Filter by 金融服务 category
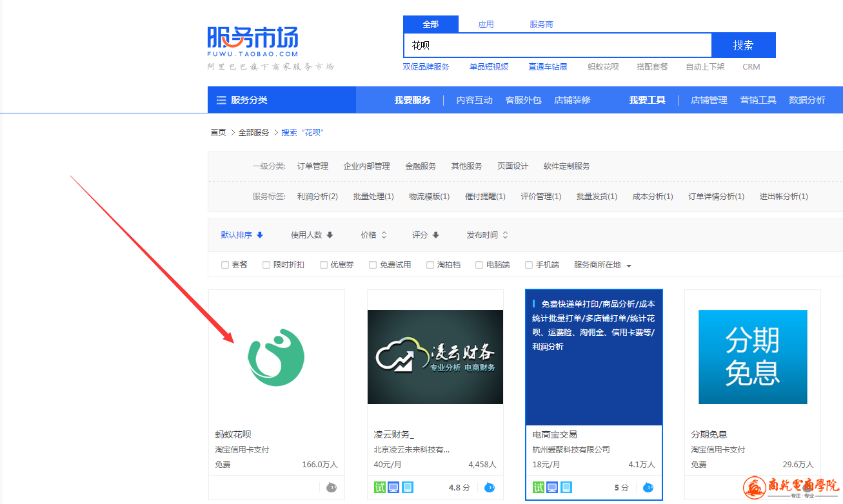 [421, 166]
